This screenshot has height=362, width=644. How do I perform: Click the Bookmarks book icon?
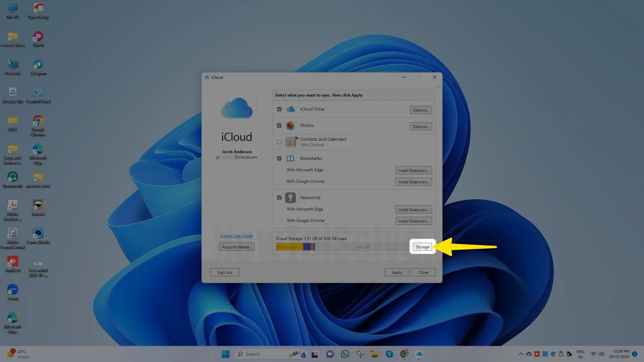click(290, 158)
